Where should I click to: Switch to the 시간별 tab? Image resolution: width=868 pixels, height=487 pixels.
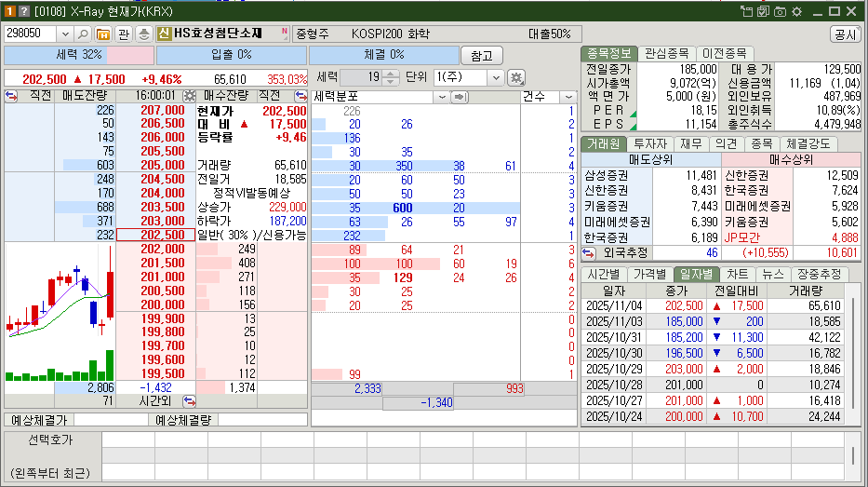click(604, 274)
